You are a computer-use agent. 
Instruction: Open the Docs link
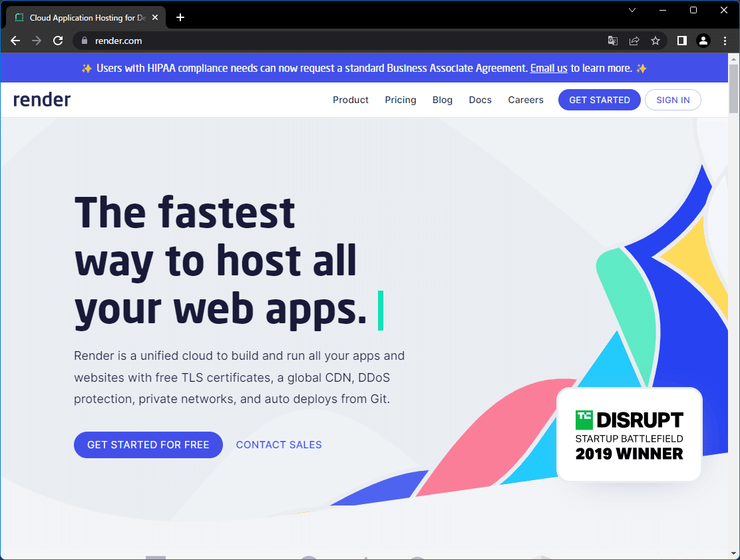tap(480, 100)
